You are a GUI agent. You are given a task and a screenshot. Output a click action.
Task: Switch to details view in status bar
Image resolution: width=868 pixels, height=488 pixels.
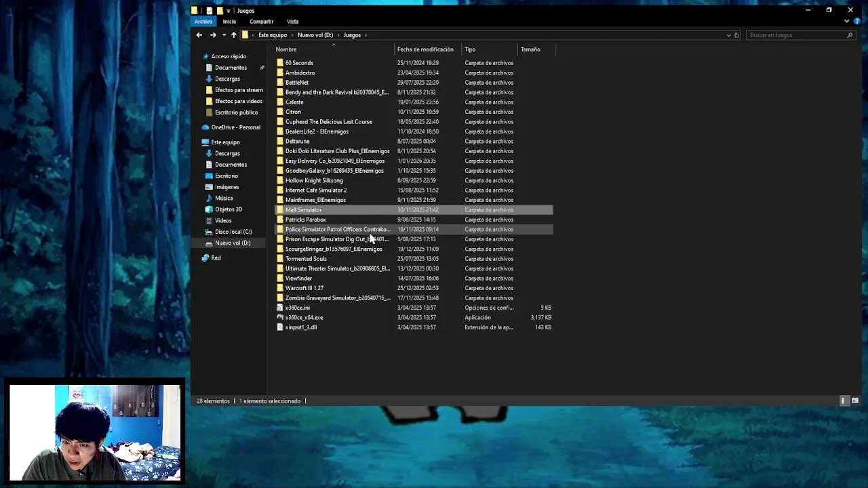point(844,401)
